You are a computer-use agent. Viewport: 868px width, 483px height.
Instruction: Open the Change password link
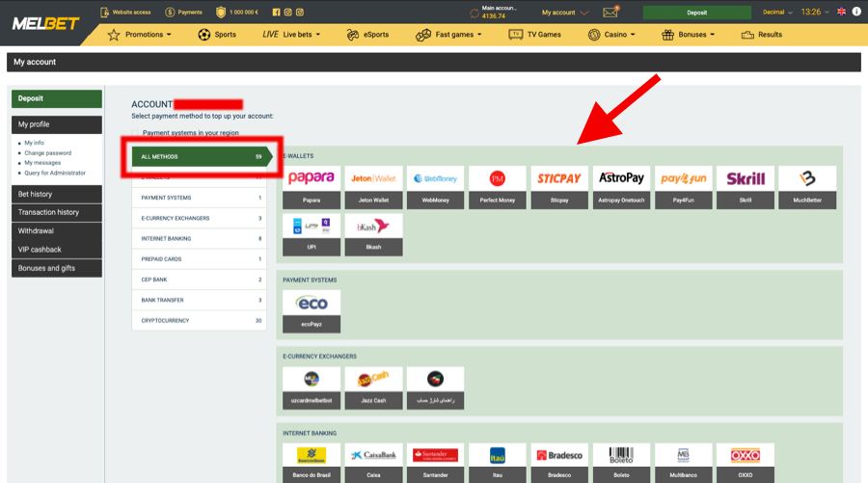click(47, 153)
